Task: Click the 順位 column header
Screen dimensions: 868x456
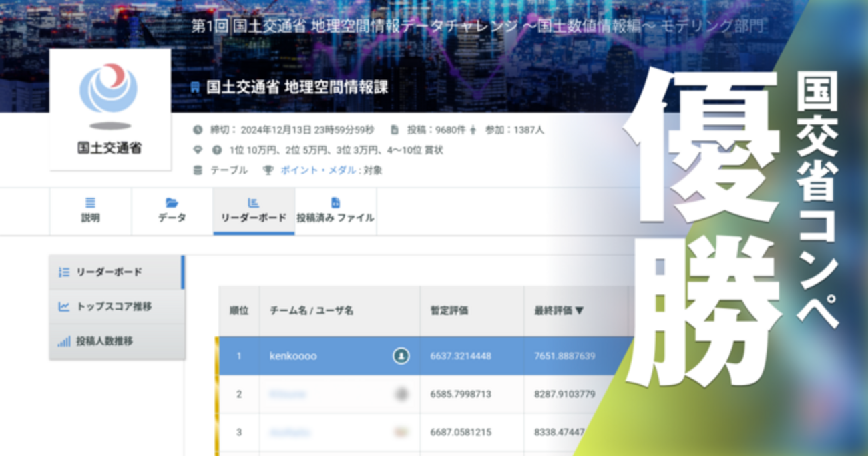Action: [239, 310]
